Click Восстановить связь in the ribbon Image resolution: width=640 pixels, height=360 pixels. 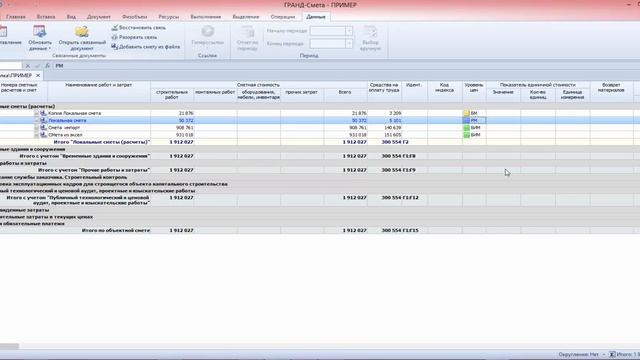pos(139,28)
